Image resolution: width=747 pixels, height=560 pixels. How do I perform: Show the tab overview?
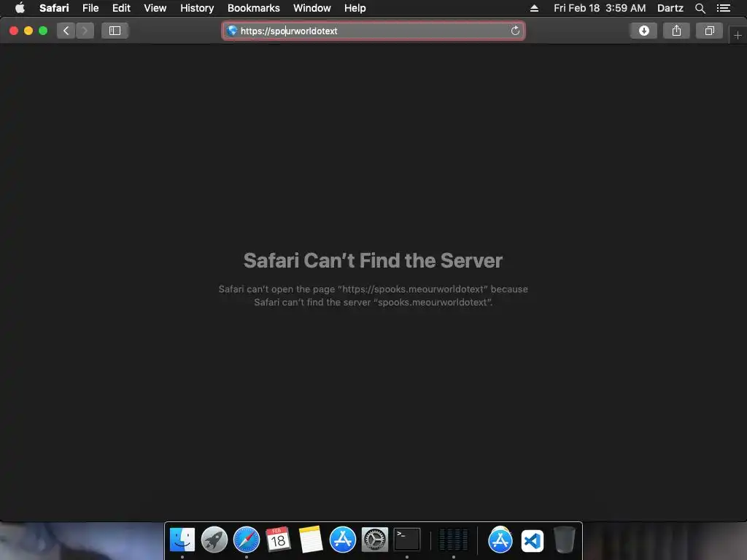709,31
